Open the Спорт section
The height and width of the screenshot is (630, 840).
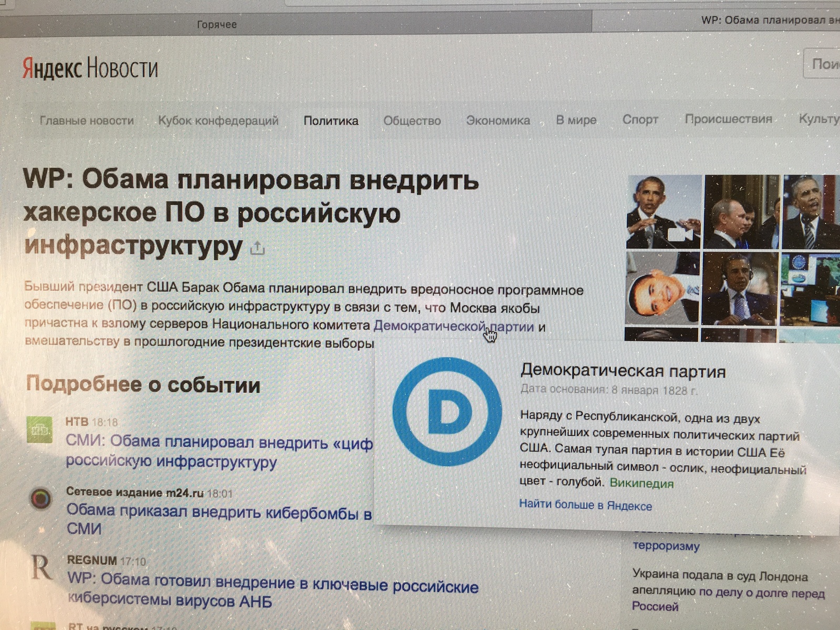[640, 119]
